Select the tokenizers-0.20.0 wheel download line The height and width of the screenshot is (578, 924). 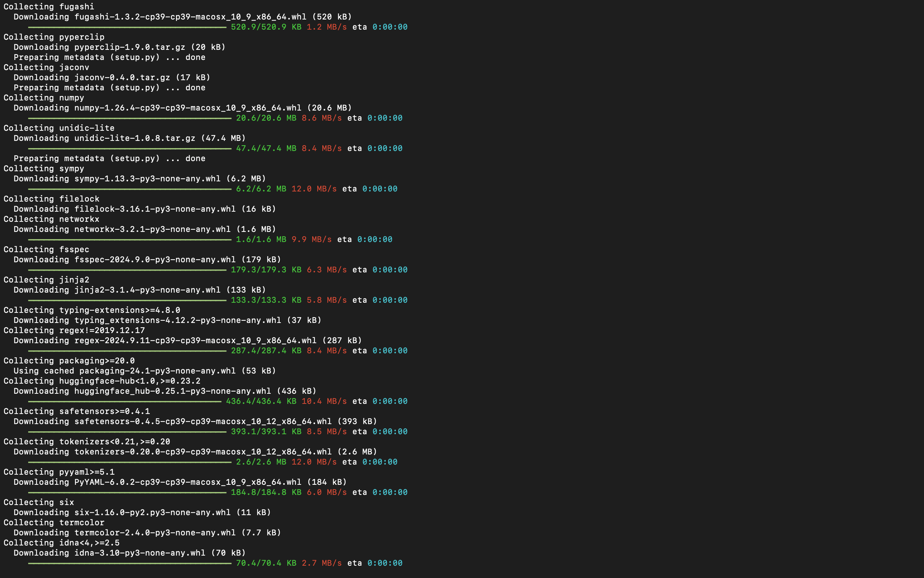196,452
